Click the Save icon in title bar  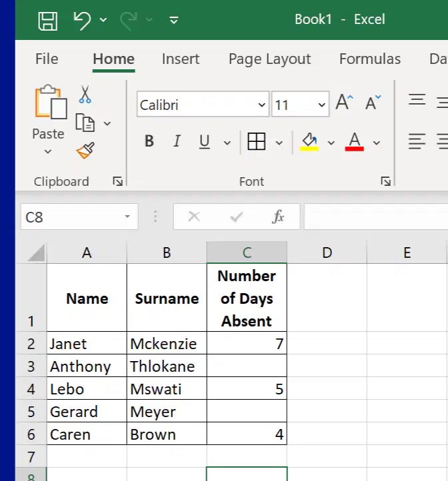coord(47,21)
